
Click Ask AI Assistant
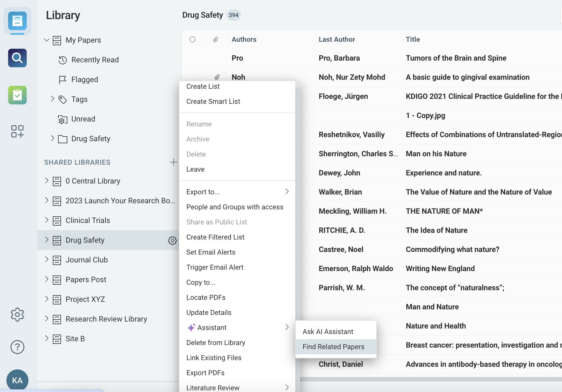[328, 331]
